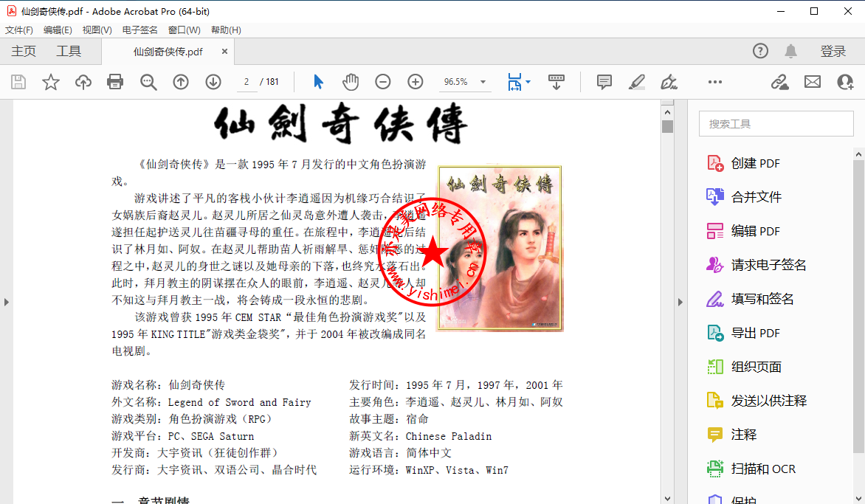Click the sign document pen icon
865x504 pixels.
tap(669, 82)
